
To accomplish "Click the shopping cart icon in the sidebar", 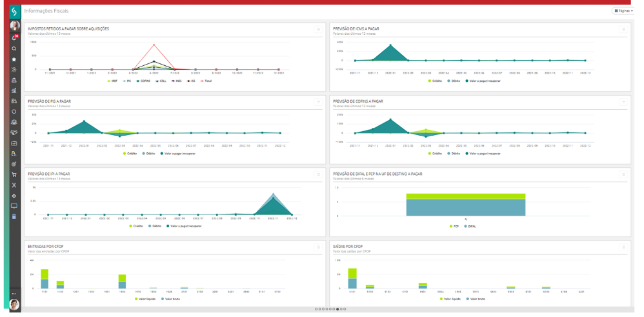I will [x=14, y=174].
